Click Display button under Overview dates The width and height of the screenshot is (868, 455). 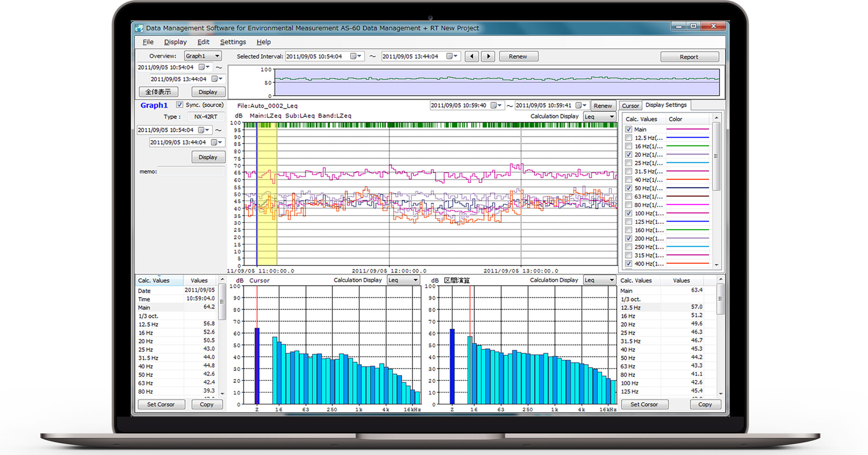208,92
